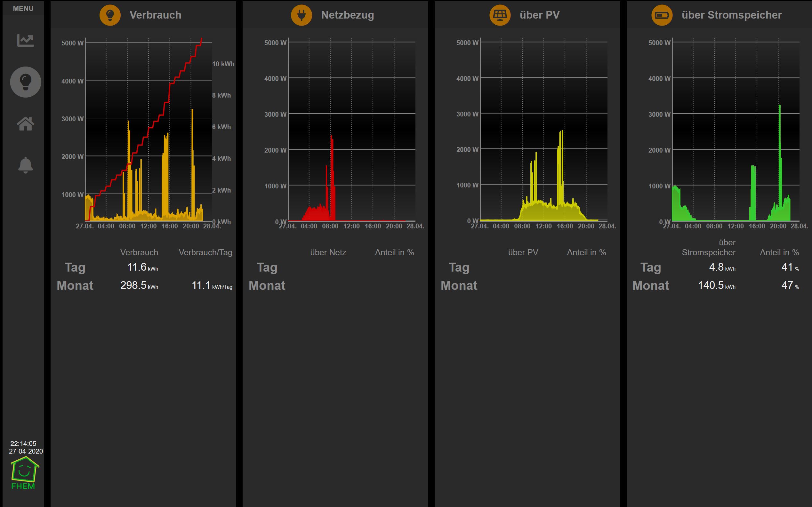Click the battery Stromspeicher header icon
The width and height of the screenshot is (812, 507).
tap(662, 15)
